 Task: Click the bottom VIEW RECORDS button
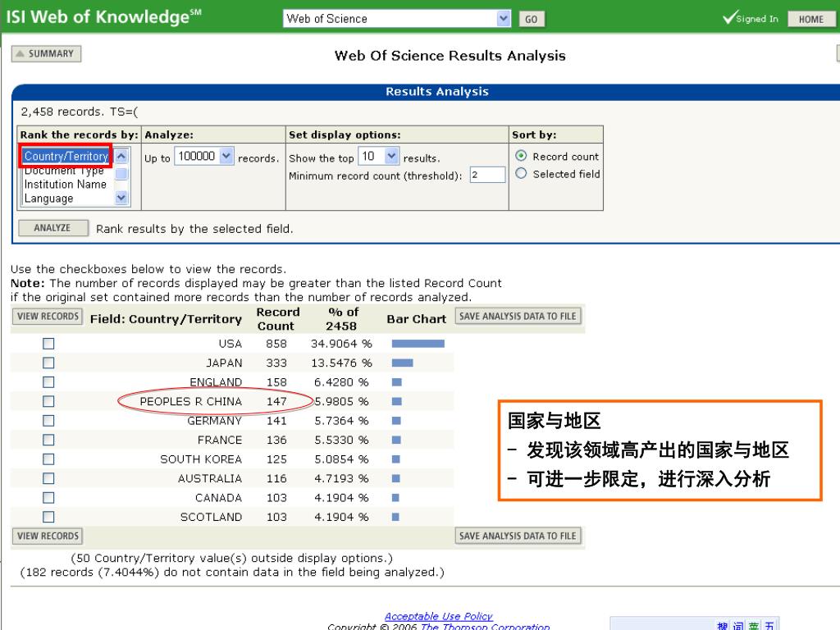coord(48,536)
